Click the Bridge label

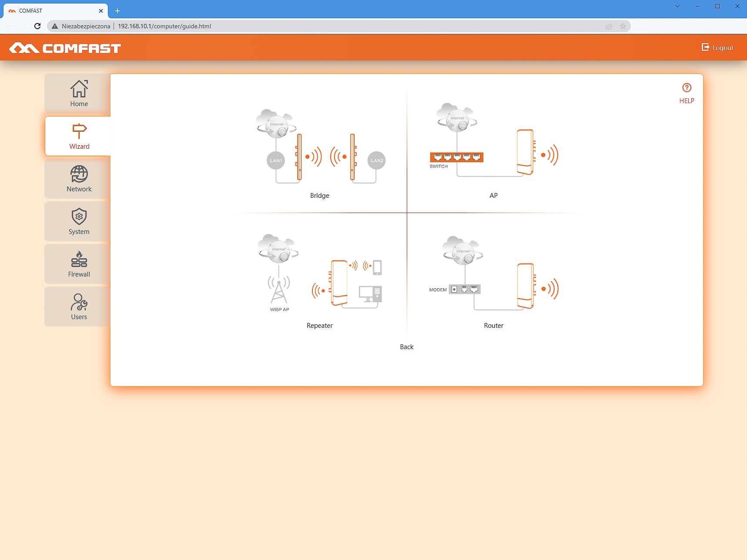(x=320, y=196)
